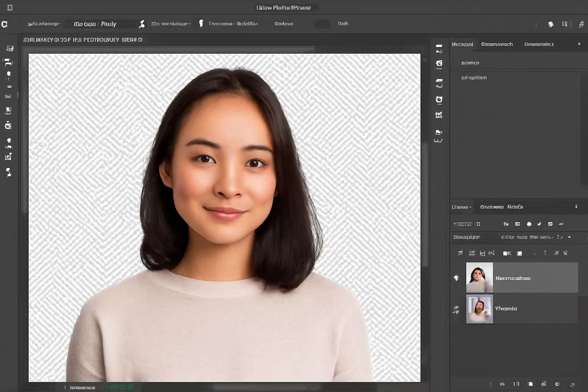
Task: Click the circle filter icon in layers panel
Action: [x=529, y=224]
